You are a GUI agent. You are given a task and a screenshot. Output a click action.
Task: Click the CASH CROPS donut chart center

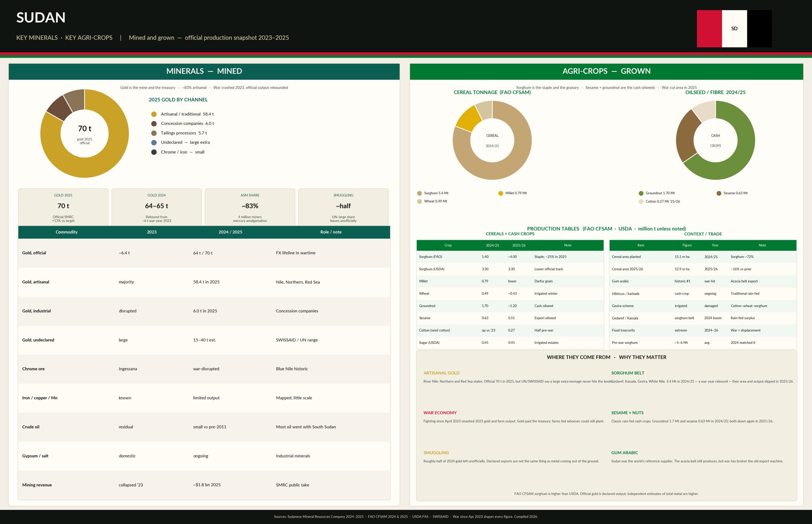(x=715, y=140)
